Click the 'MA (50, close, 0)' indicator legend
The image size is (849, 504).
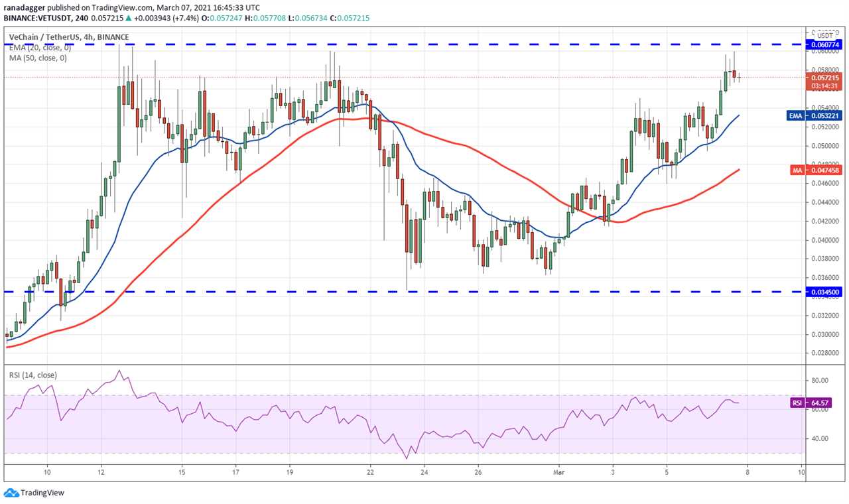click(38, 58)
